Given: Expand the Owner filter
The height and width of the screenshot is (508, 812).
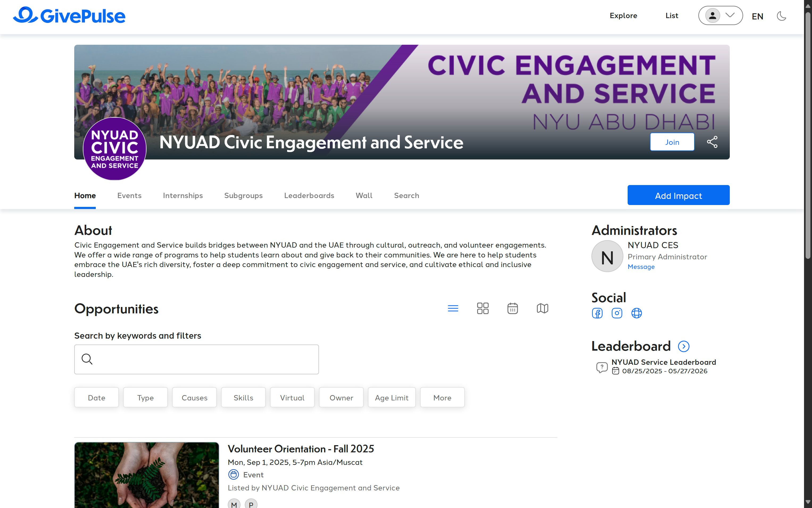Looking at the screenshot, I should pos(341,398).
